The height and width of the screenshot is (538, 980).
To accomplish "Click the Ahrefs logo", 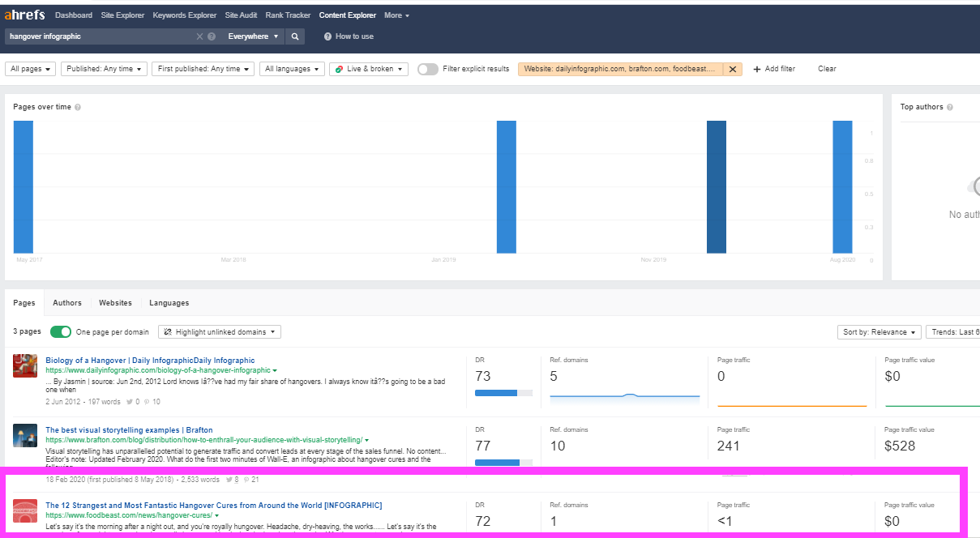I will click(24, 15).
